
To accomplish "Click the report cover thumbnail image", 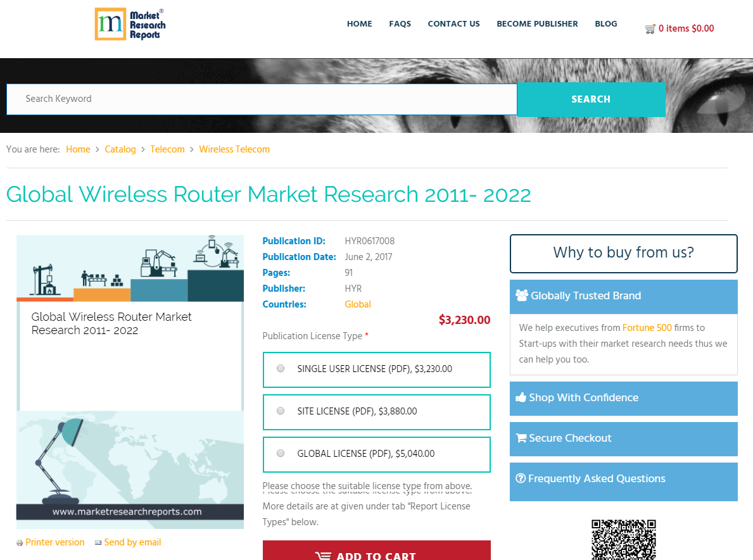I will (x=130, y=382).
